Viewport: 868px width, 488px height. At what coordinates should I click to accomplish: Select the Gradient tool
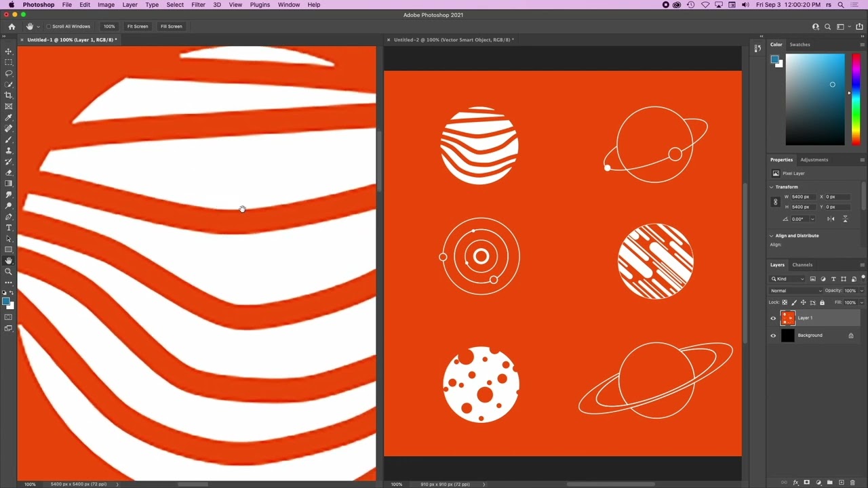[9, 184]
